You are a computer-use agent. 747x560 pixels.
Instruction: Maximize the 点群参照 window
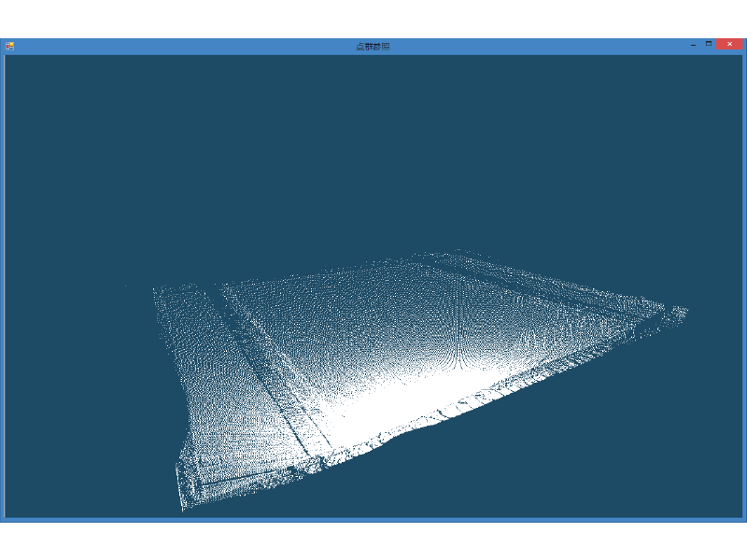coord(709,44)
